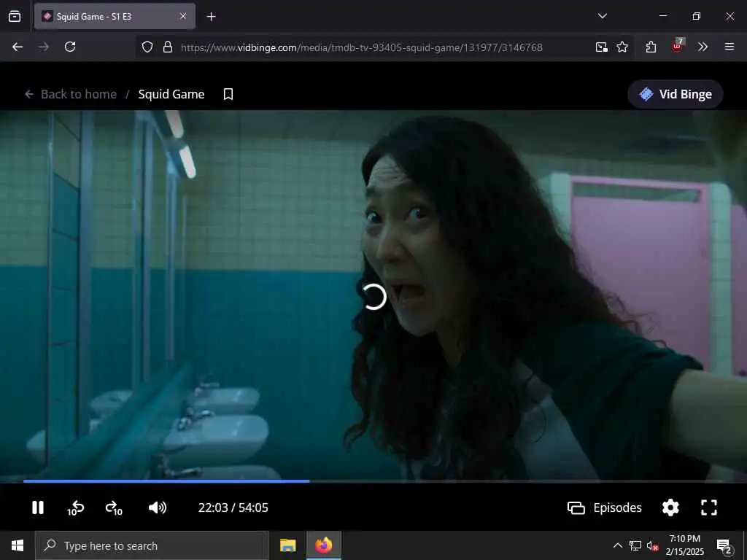Viewport: 747px width, 560px height.
Task: Open Firefox application menu
Action: tap(729, 47)
